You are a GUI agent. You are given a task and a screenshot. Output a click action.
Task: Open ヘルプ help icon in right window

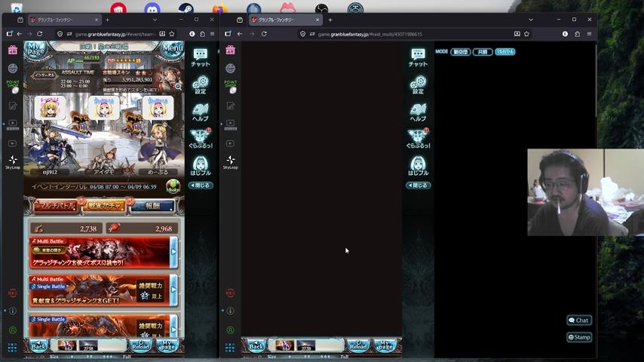point(418,112)
